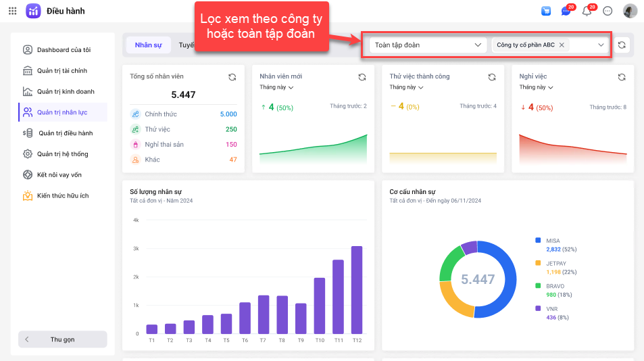This screenshot has height=361, width=644.
Task: Click the Chính thức icon
Action: point(135,114)
